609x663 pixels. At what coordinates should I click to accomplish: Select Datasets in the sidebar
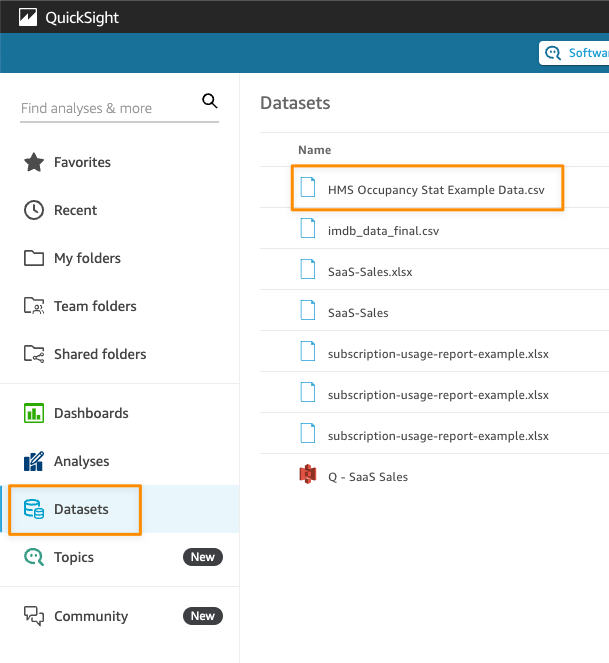coord(81,509)
